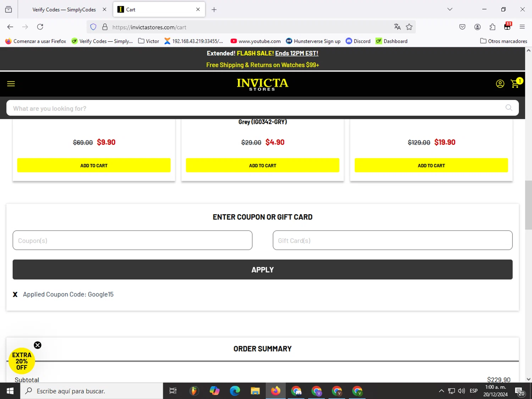532x399 pixels.
Task: Open the account profile icon
Action: (x=500, y=84)
